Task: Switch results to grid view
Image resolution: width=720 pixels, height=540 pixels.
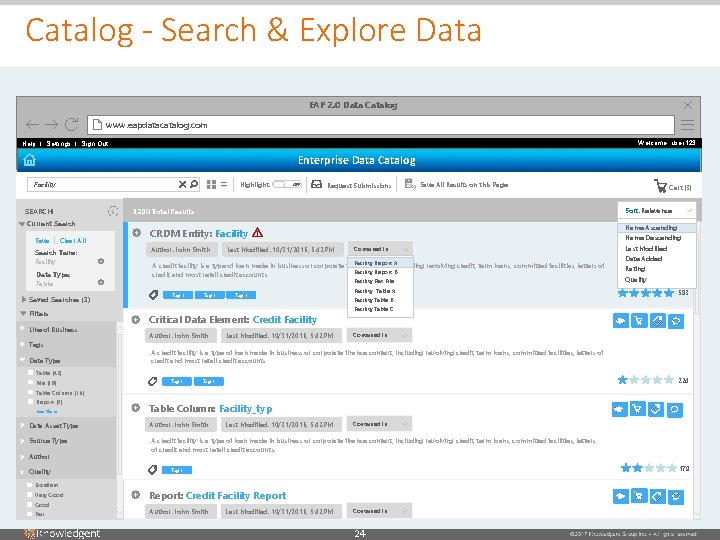Action: click(x=211, y=185)
